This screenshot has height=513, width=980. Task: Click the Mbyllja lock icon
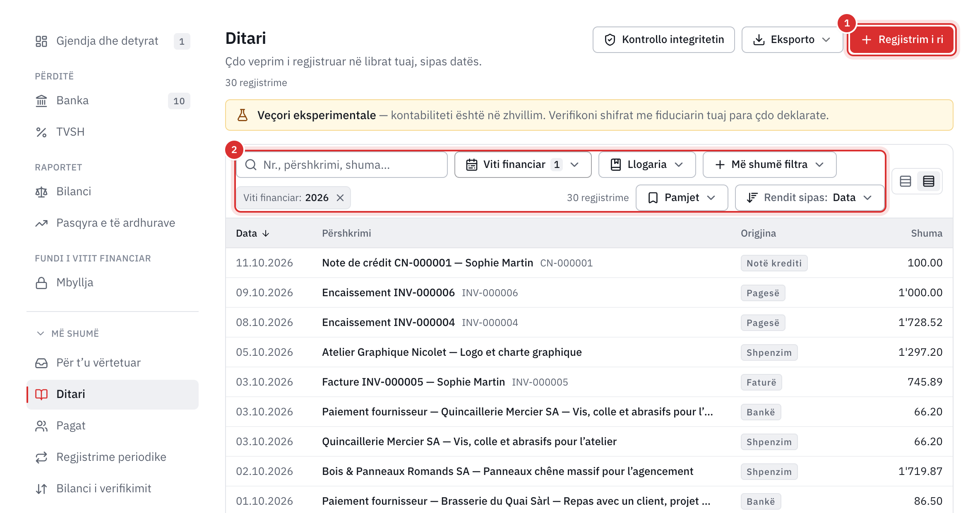(x=41, y=283)
